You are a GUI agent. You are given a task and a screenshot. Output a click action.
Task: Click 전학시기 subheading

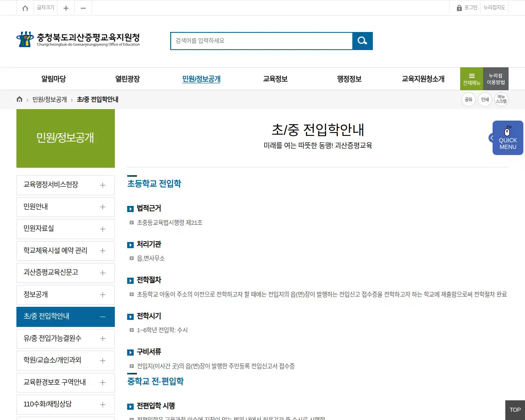tap(149, 316)
